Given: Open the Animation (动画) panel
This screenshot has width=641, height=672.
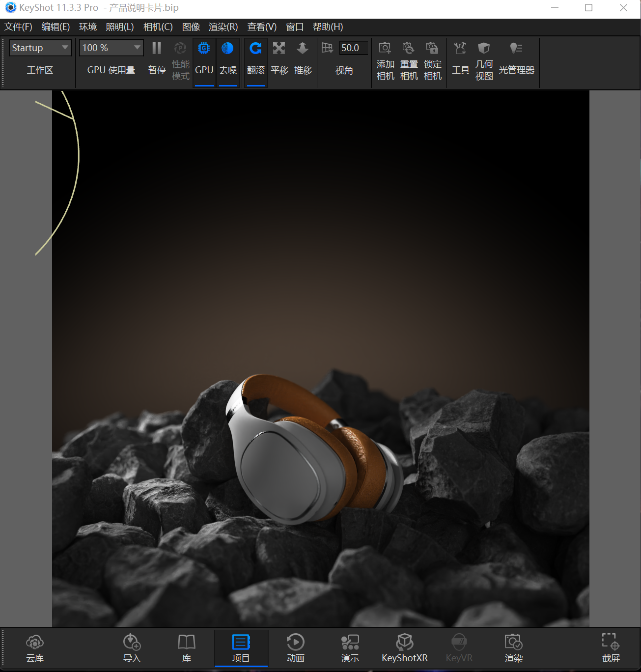Looking at the screenshot, I should 295,648.
